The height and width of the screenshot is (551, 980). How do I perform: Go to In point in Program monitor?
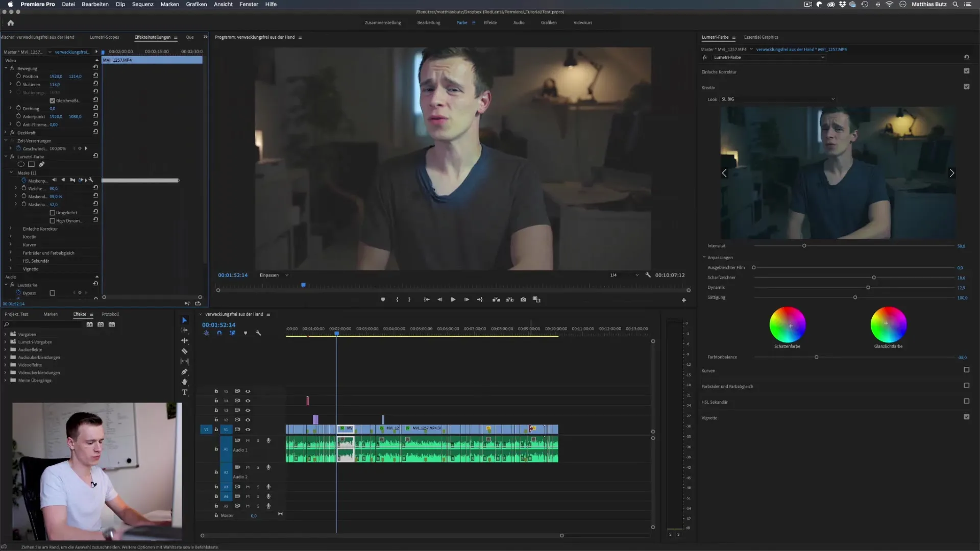427,299
